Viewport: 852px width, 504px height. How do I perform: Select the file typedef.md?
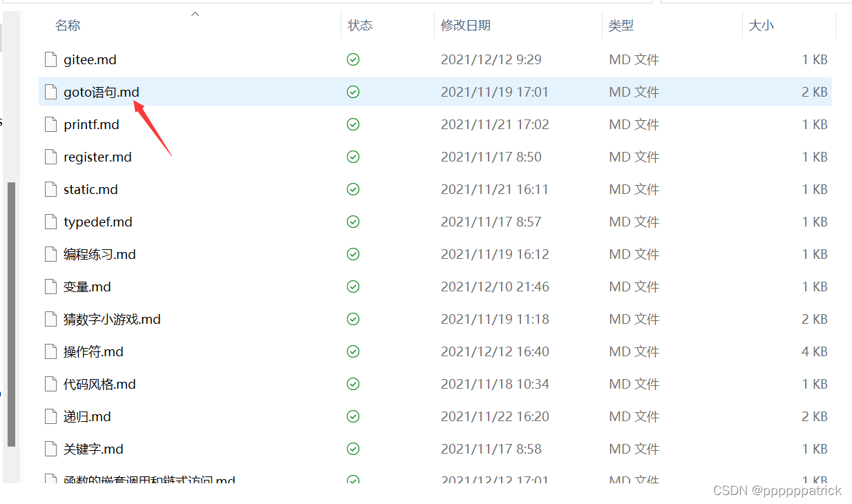pos(98,222)
